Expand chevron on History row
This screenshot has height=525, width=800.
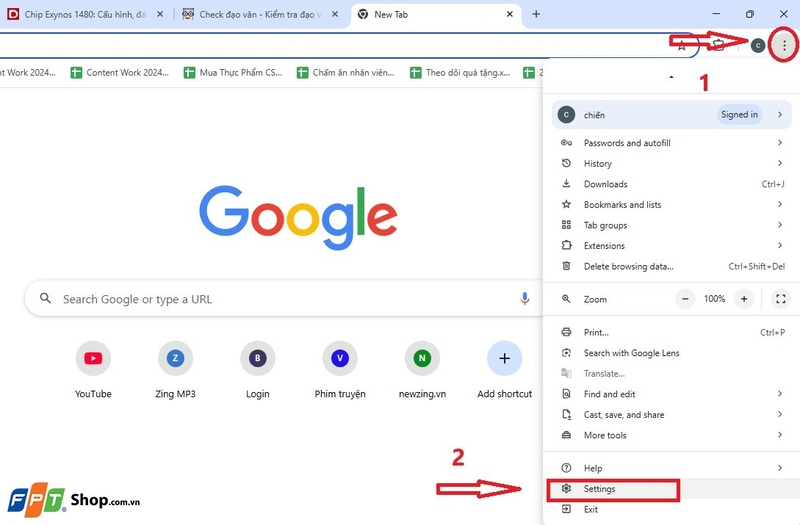[x=780, y=163]
